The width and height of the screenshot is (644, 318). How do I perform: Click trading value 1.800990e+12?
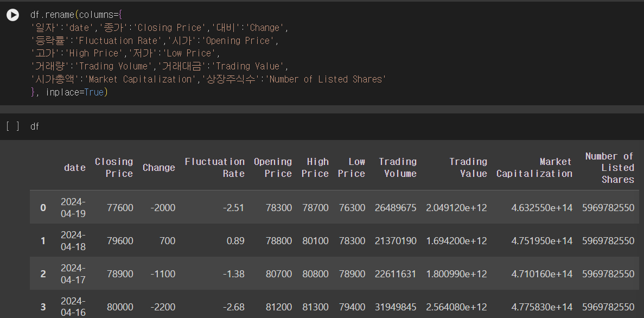[x=456, y=274]
